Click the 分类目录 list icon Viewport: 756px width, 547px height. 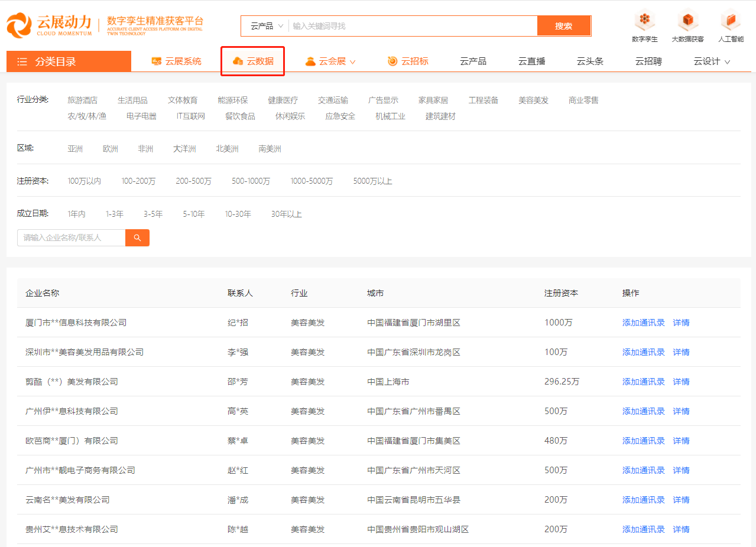coord(22,61)
